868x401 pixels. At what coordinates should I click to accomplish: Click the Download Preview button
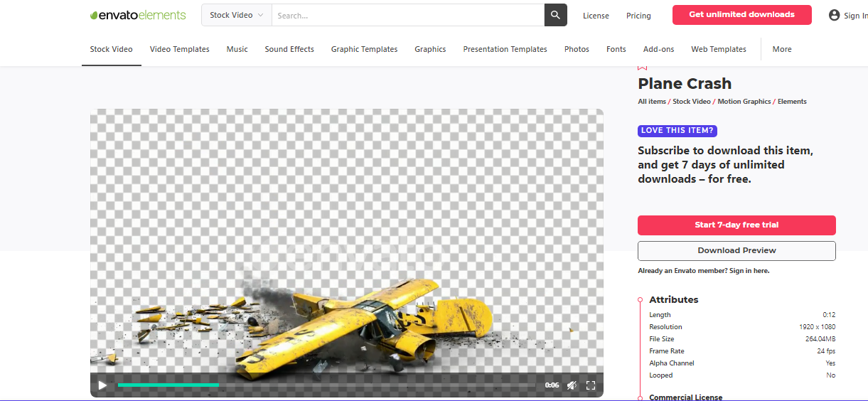point(736,251)
